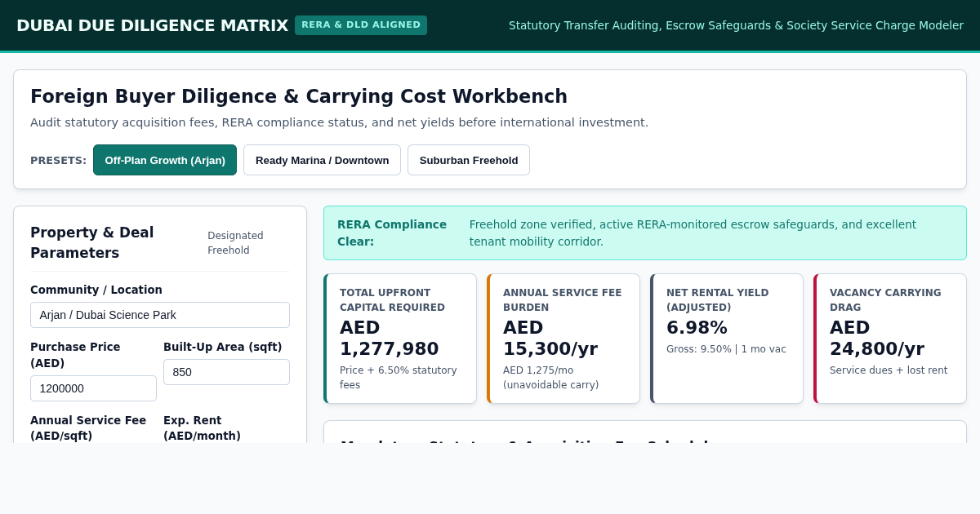Image resolution: width=980 pixels, height=514 pixels.
Task: Click the AED 1,277,980 value
Action: (x=390, y=338)
